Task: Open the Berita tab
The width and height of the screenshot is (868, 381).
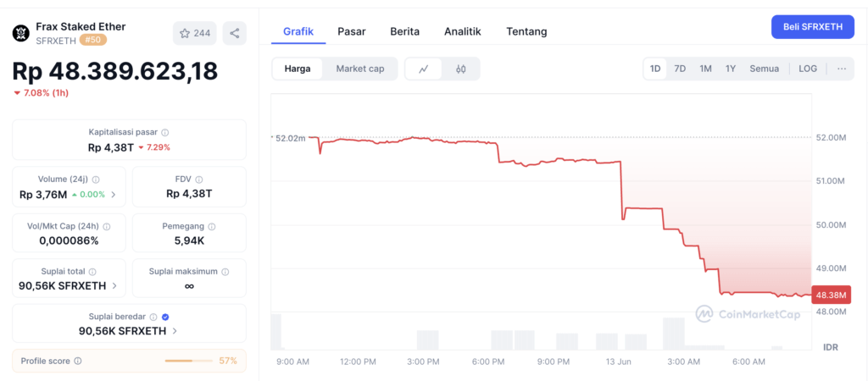Action: click(x=404, y=31)
